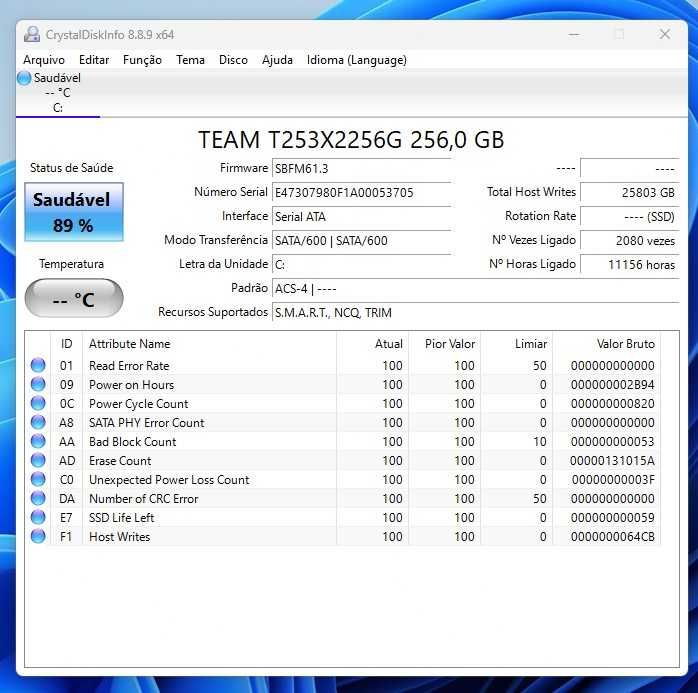Click status orb for Host Writes row
The width and height of the screenshot is (698, 693).
click(38, 536)
